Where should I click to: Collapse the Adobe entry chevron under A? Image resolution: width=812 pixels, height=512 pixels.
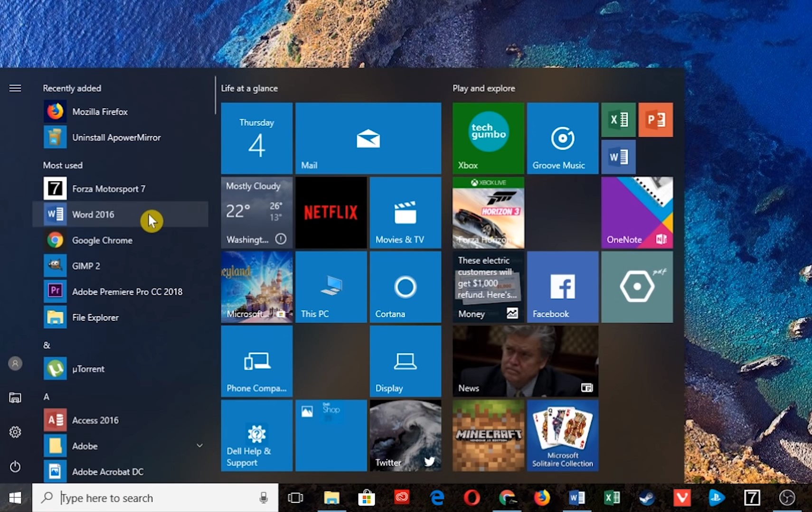tap(199, 446)
